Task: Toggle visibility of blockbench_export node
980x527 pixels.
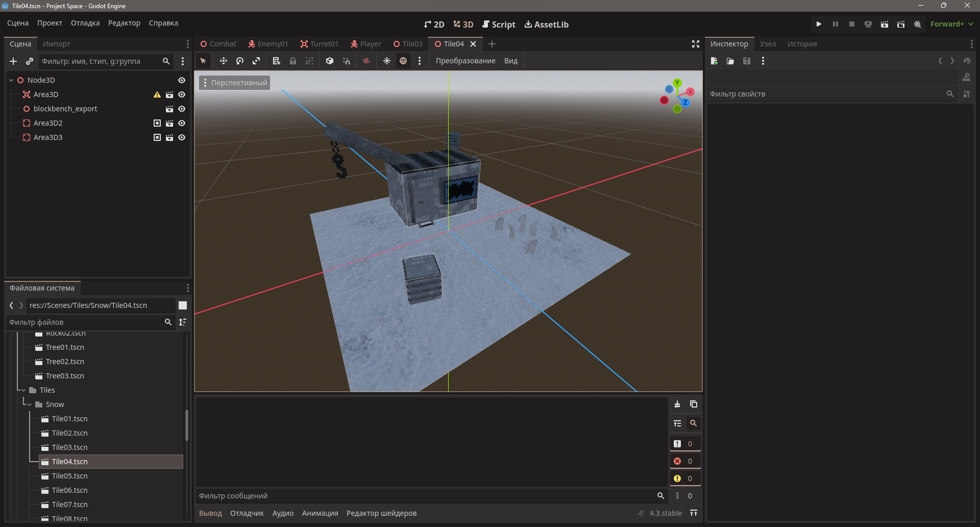Action: pyautogui.click(x=182, y=109)
